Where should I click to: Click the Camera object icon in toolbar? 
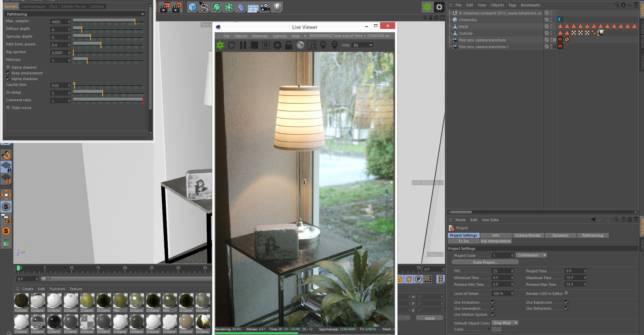(265, 7)
